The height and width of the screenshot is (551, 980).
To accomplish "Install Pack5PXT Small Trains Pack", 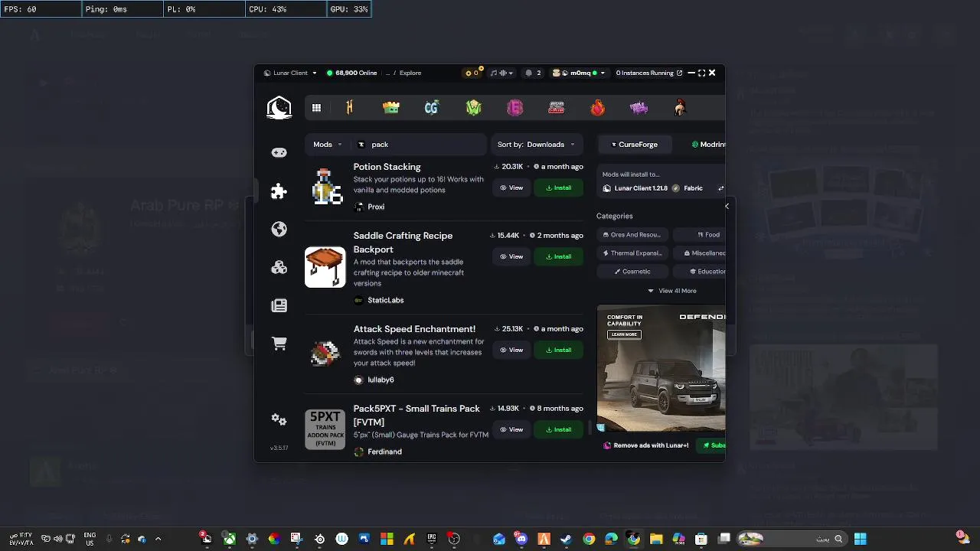I will pyautogui.click(x=559, y=429).
